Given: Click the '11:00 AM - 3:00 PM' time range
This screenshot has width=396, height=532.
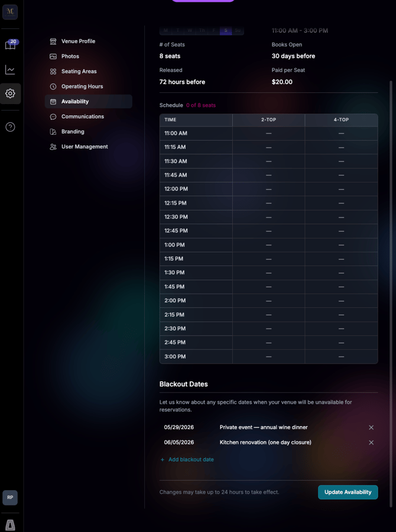Looking at the screenshot, I should coord(300,31).
